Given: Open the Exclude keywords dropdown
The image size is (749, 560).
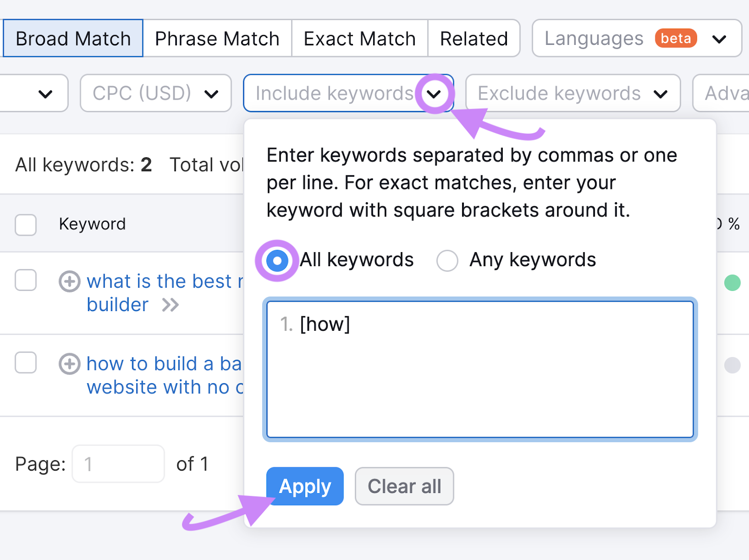Looking at the screenshot, I should [572, 94].
